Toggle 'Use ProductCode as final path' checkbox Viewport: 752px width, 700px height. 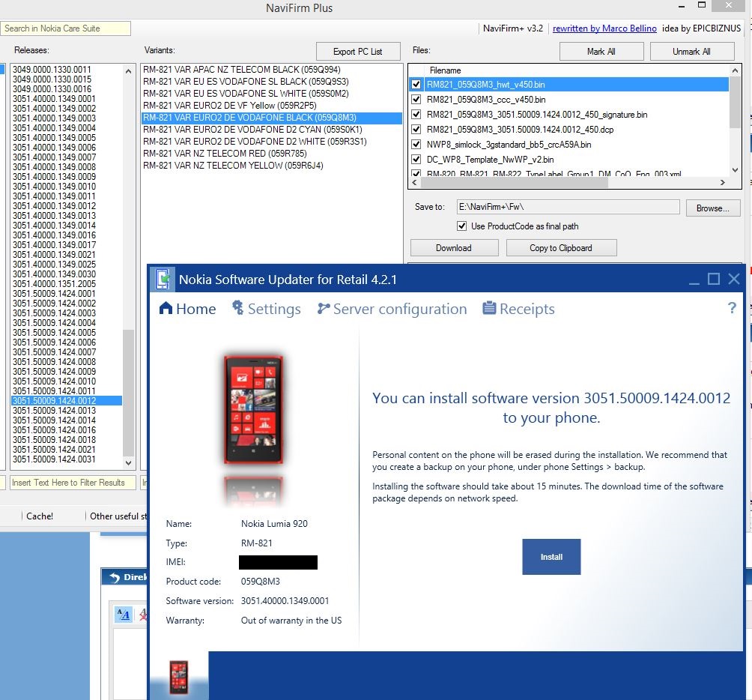(461, 226)
